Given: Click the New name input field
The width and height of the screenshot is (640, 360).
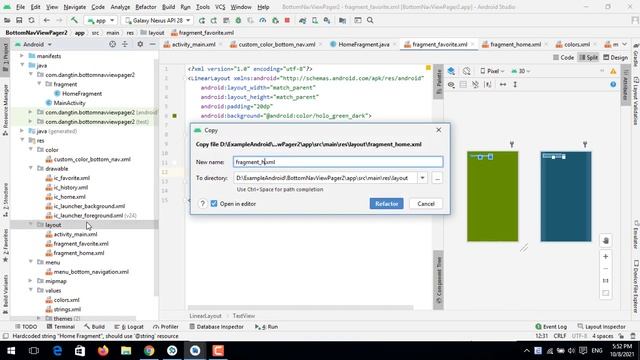Looking at the screenshot, I should click(338, 162).
